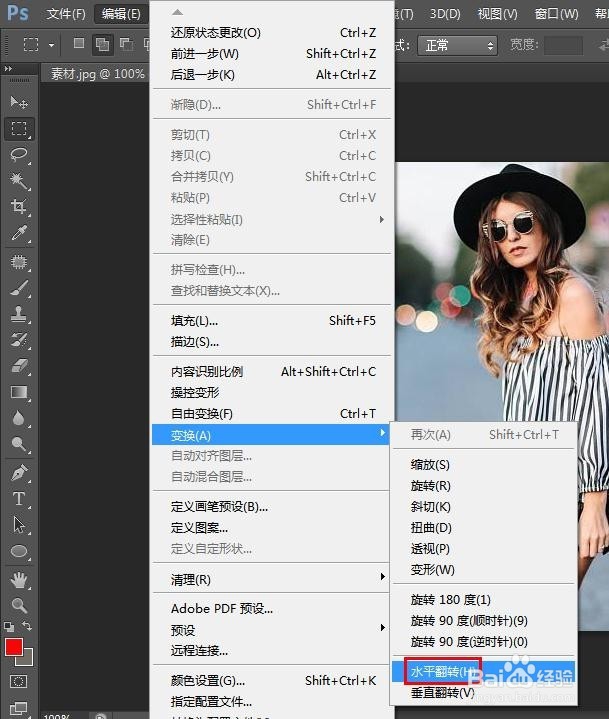Choose 颜色设置(G)... entry

tap(271, 681)
